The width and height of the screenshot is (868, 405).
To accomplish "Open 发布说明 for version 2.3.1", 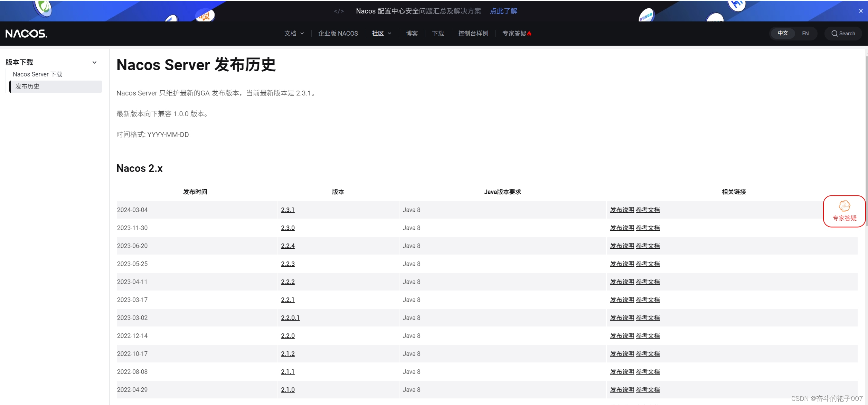I will pyautogui.click(x=622, y=210).
